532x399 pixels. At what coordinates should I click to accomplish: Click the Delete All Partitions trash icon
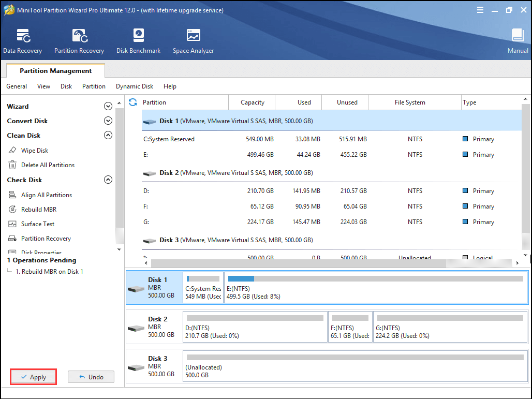click(x=12, y=165)
